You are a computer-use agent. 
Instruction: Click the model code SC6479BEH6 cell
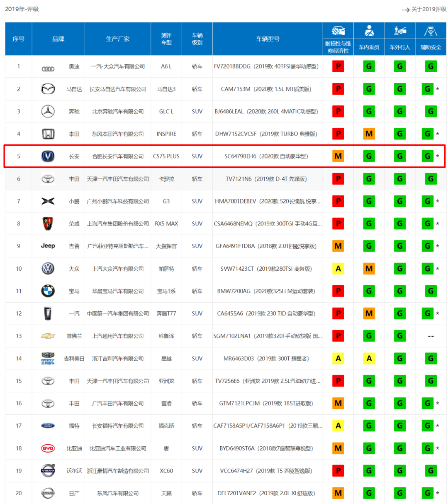(268, 156)
